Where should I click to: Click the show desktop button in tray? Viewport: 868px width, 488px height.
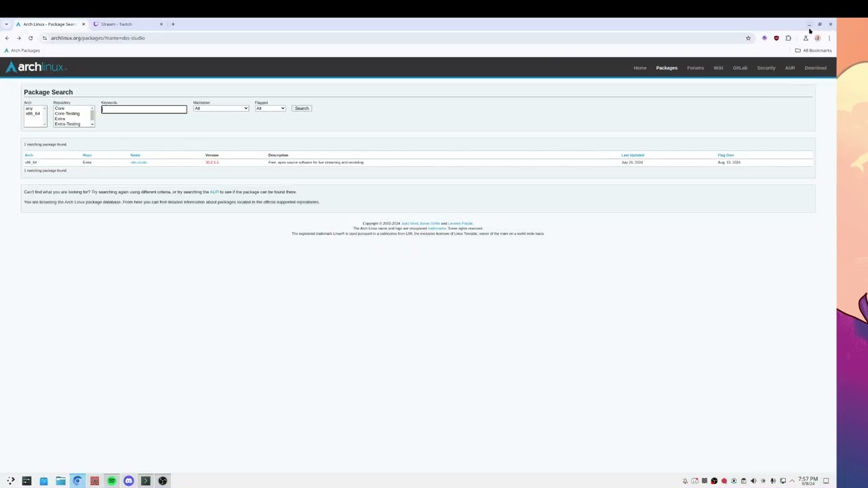[x=826, y=481]
